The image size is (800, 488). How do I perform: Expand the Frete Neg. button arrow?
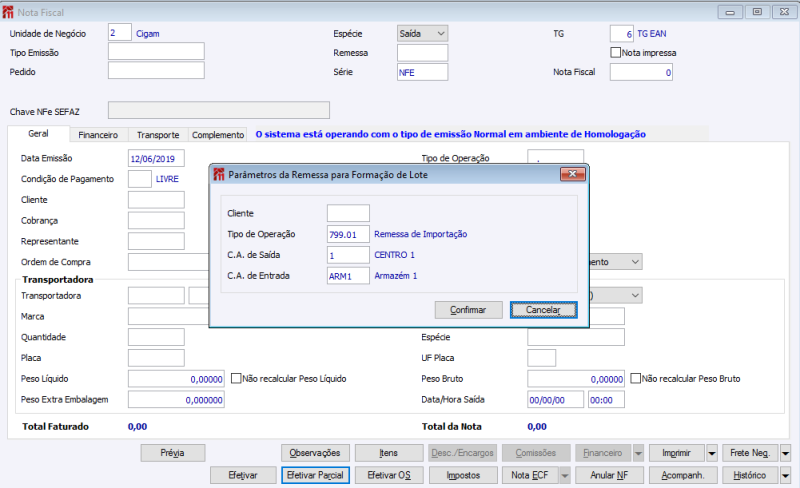tap(785, 453)
